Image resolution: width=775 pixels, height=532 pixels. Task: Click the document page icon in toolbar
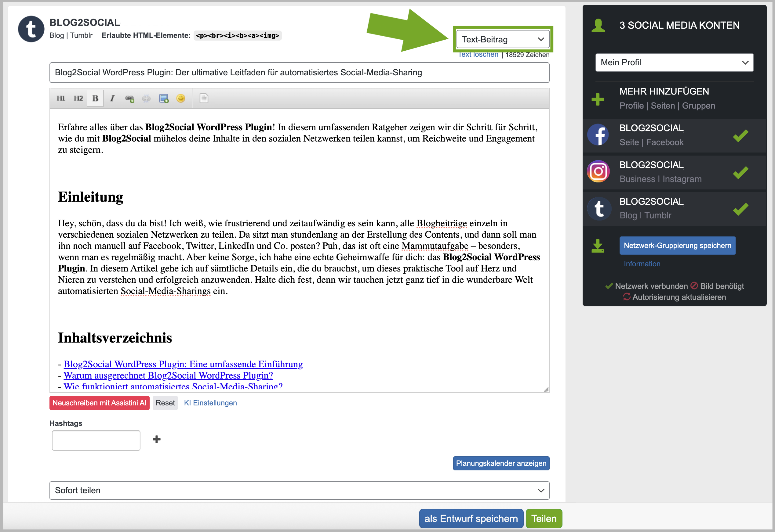pos(204,98)
